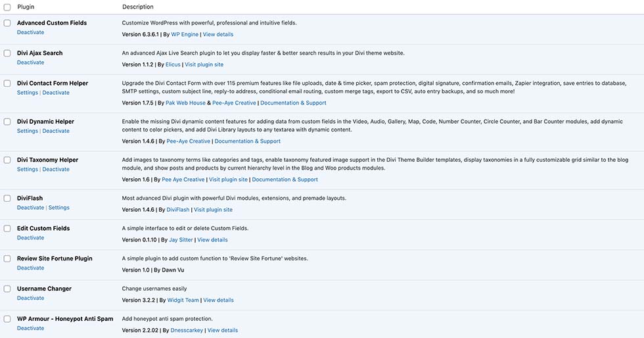Click the Review Site Fortune Plugin name

click(x=55, y=258)
